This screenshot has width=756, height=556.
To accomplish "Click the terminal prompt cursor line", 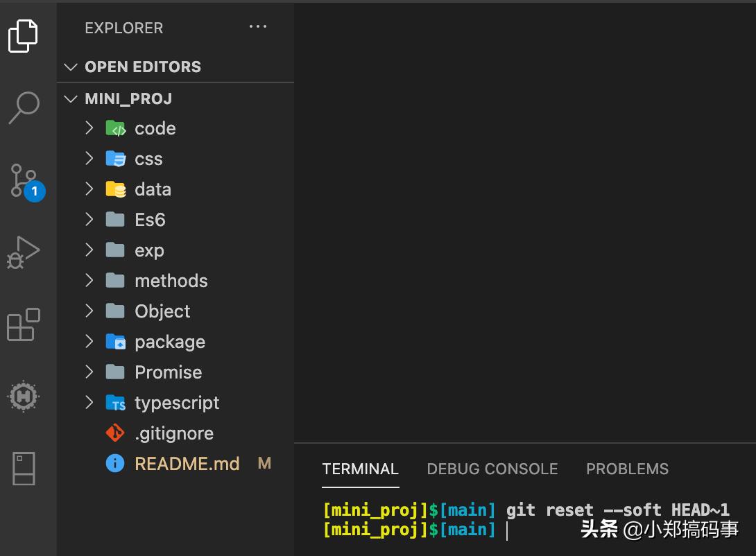I will click(507, 530).
